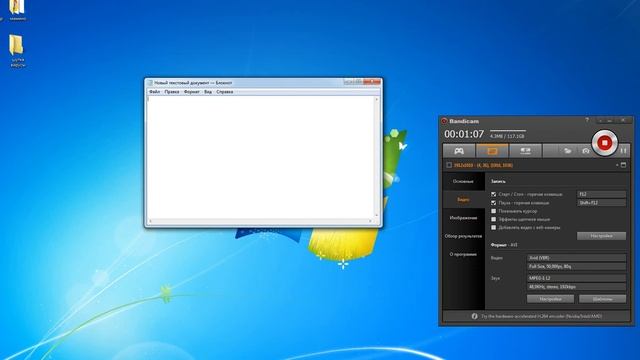Open Формат menu in Notepad
This screenshot has height=360, width=640.
click(x=191, y=92)
